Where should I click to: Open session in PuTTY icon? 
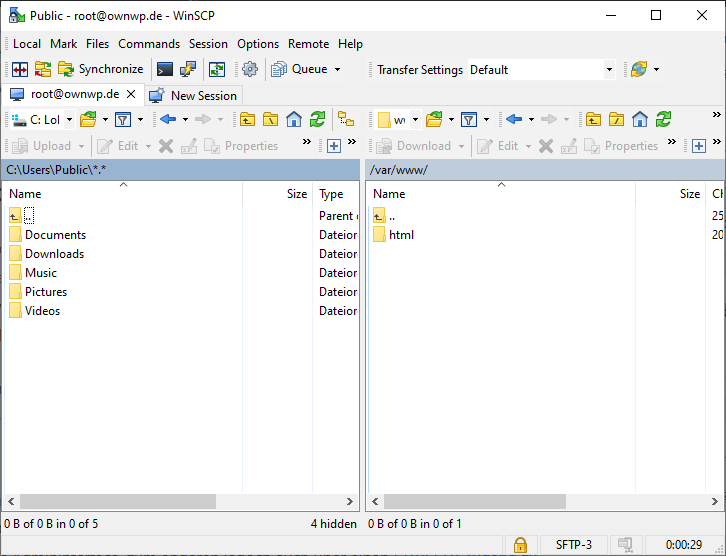coord(188,69)
